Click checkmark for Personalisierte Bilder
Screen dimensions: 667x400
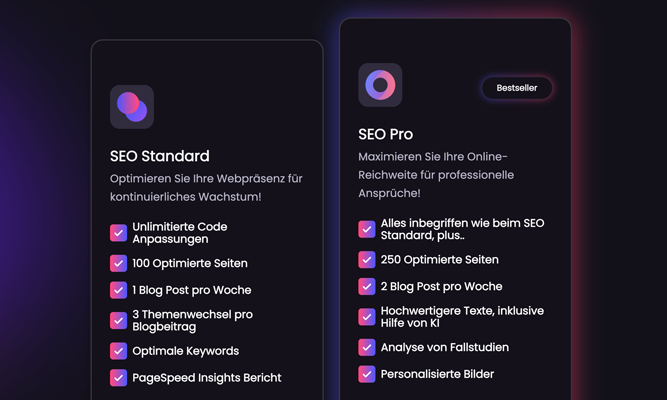coord(367,374)
